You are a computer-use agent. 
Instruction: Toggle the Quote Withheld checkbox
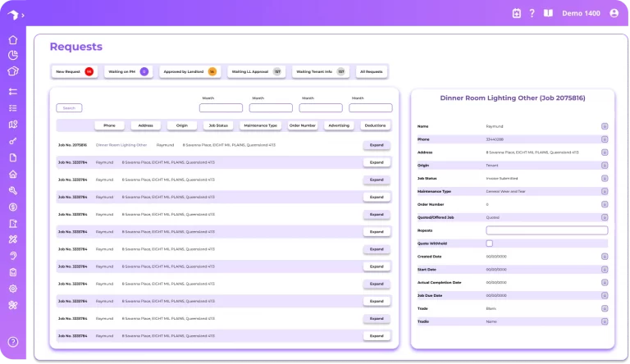coord(490,243)
